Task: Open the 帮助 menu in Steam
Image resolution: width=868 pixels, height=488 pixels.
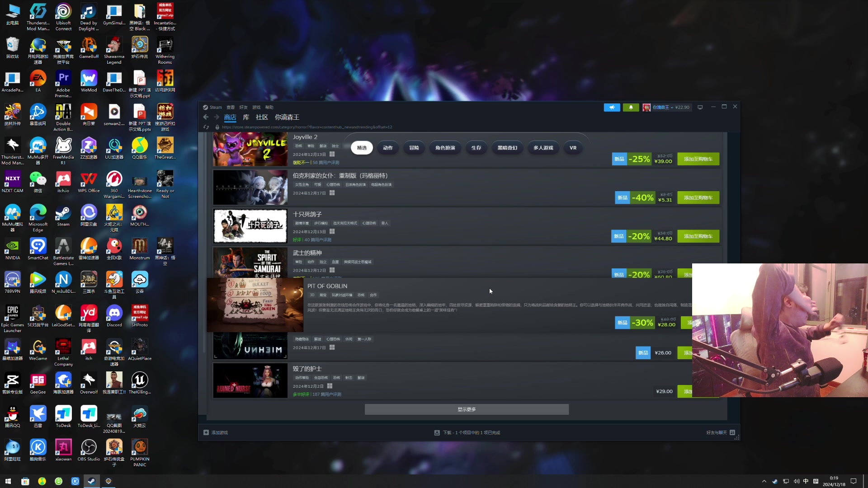Action: (x=269, y=107)
